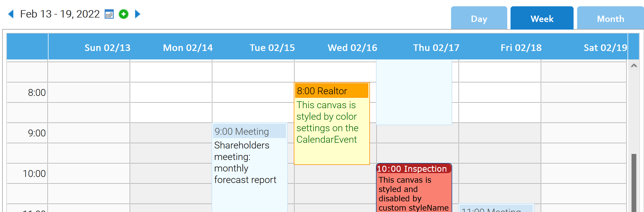Viewport: 644px width, 212px height.
Task: Click the Sun 02/13 column header
Action: click(x=107, y=48)
